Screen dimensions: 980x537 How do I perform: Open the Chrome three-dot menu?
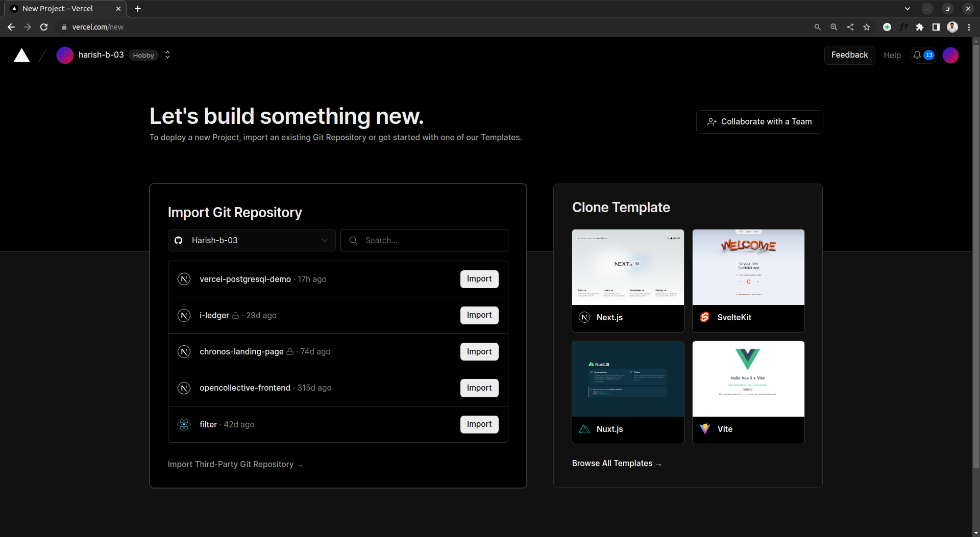[969, 27]
